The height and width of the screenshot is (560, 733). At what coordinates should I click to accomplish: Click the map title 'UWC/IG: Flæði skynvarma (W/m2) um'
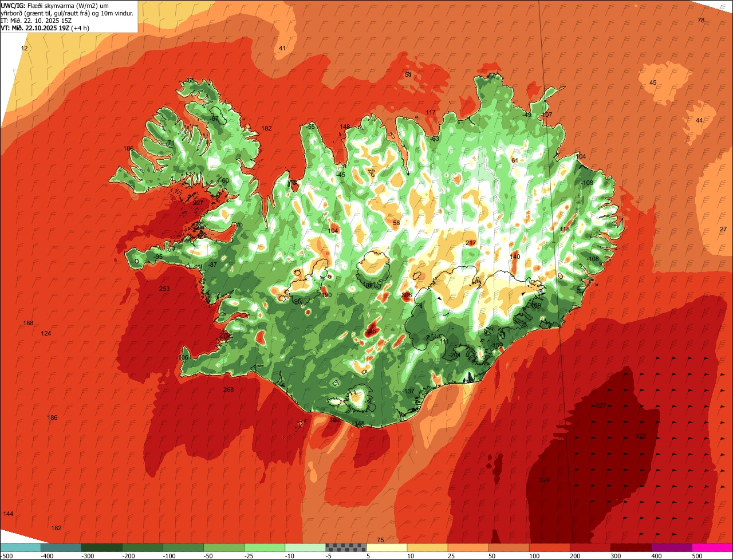pos(55,5)
